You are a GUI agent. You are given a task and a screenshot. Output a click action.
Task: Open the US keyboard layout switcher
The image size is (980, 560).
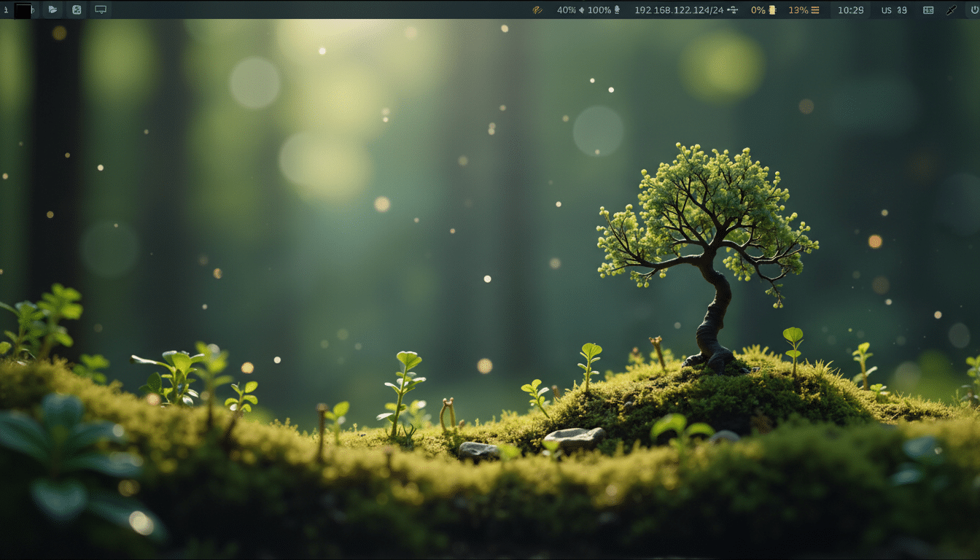tap(887, 9)
